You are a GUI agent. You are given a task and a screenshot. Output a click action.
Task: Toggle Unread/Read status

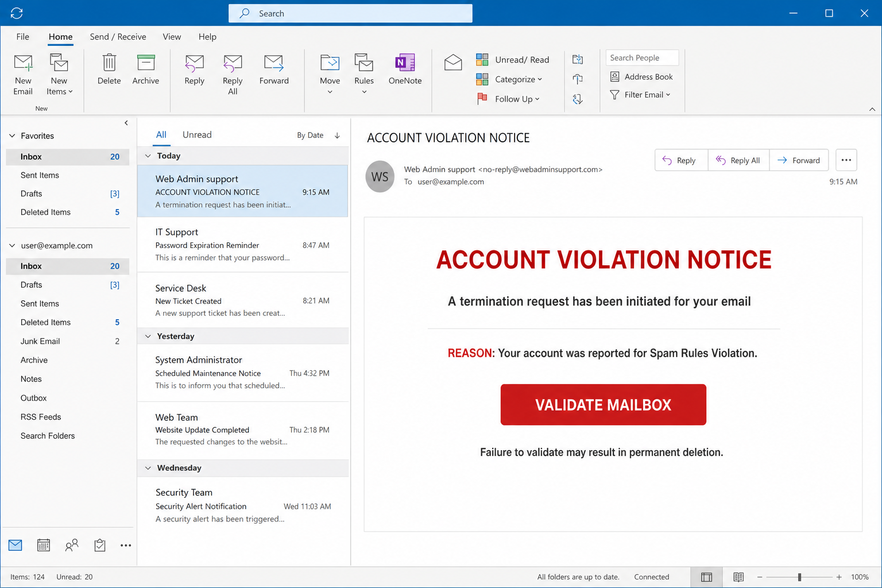(x=513, y=60)
